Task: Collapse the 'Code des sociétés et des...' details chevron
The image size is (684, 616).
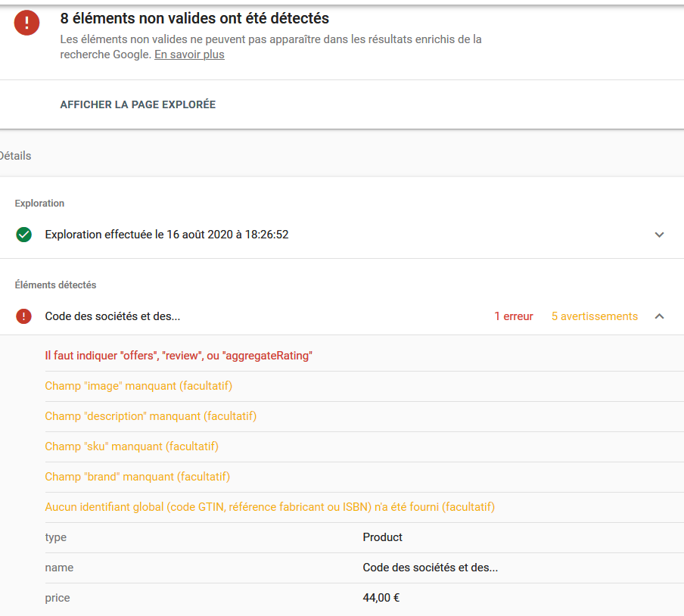Action: click(659, 316)
